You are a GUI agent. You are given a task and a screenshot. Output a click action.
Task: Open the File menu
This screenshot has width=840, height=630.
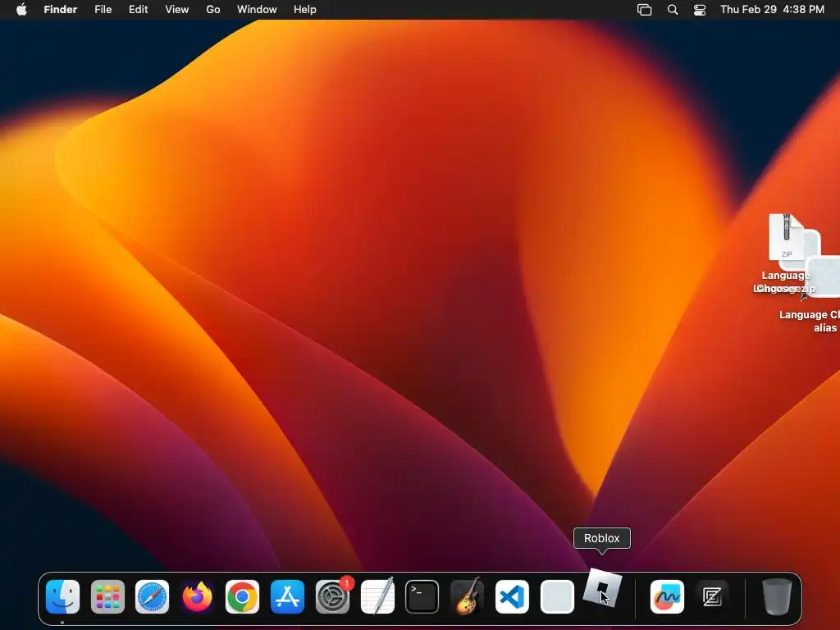point(103,10)
